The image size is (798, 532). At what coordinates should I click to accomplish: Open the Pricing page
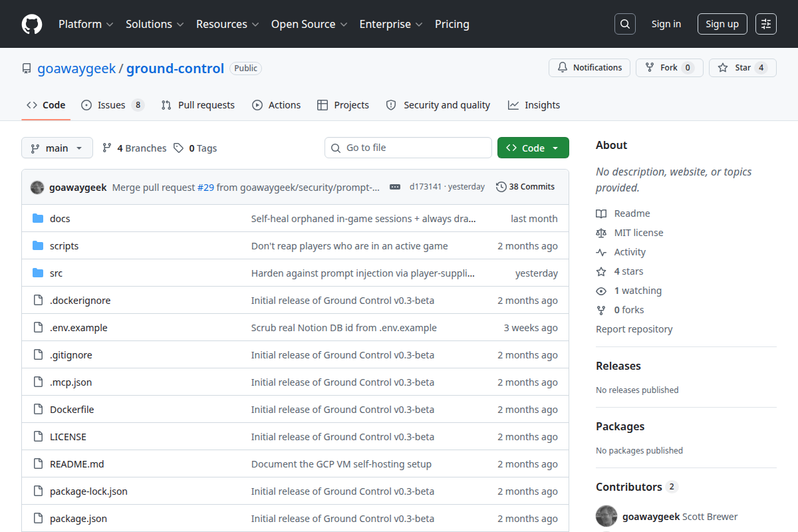point(452,24)
